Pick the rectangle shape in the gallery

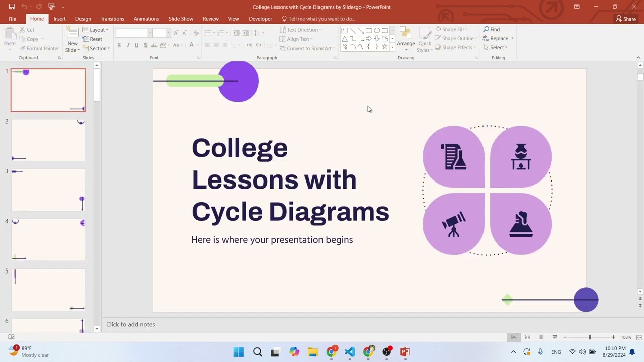[369, 30]
